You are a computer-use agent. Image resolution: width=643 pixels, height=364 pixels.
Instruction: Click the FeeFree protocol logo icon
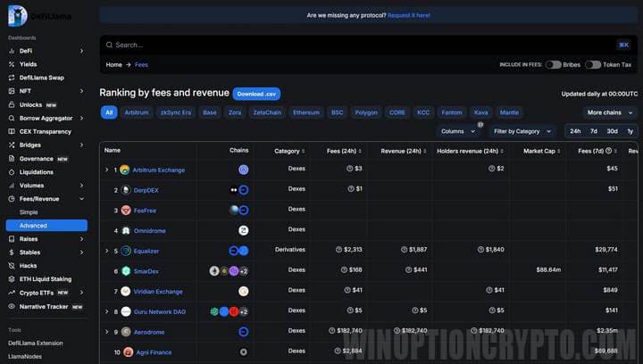pos(125,210)
